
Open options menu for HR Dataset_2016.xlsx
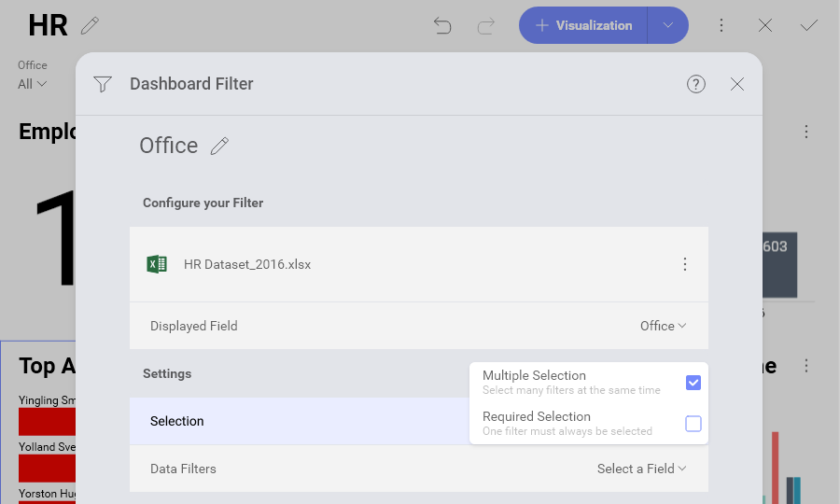(685, 264)
